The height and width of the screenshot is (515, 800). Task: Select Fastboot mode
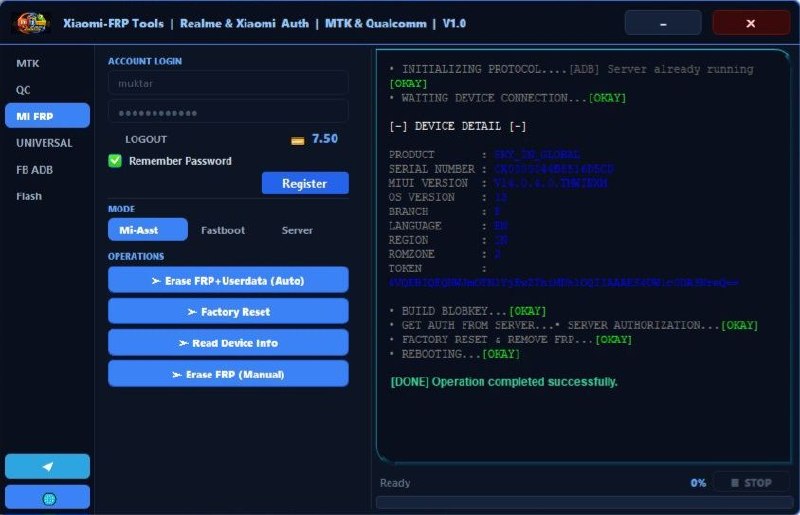(x=223, y=230)
